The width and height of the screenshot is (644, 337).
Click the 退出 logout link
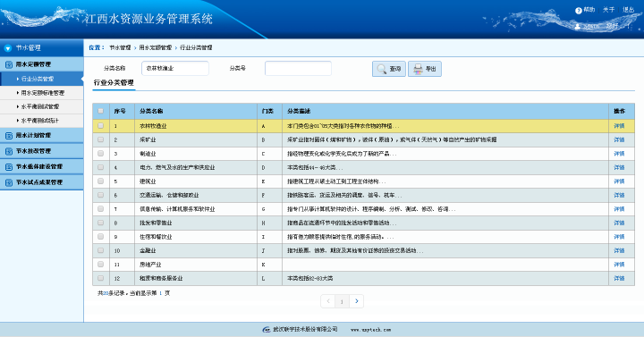(629, 10)
